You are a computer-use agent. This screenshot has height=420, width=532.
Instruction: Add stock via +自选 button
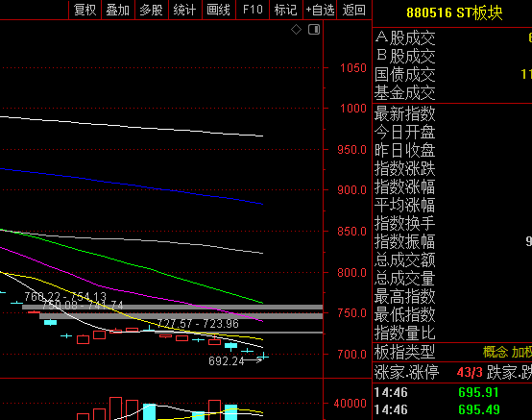click(x=320, y=10)
